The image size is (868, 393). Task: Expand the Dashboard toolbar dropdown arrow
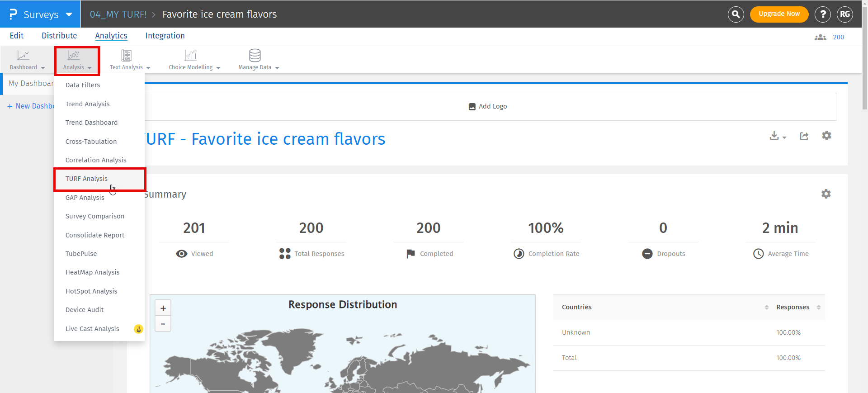point(43,68)
